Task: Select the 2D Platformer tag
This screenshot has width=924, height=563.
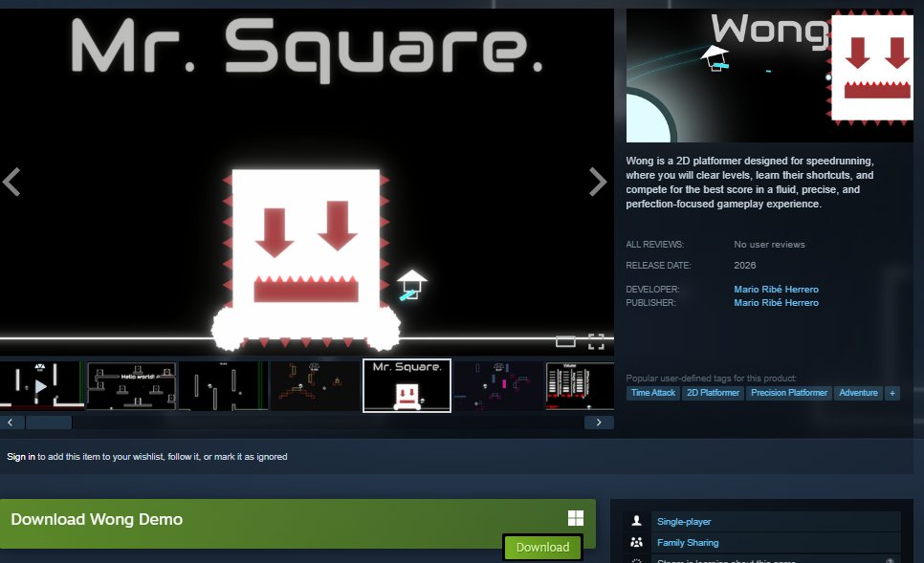Action: click(713, 393)
